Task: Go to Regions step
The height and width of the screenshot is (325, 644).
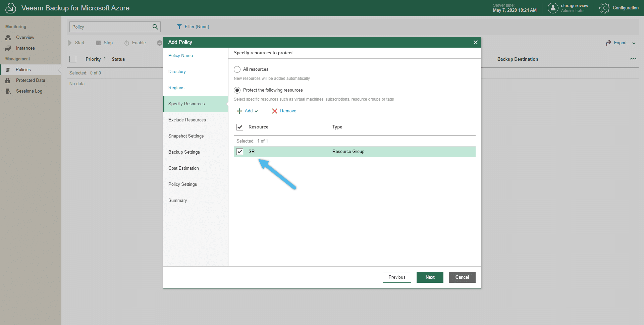Action: pos(176,88)
